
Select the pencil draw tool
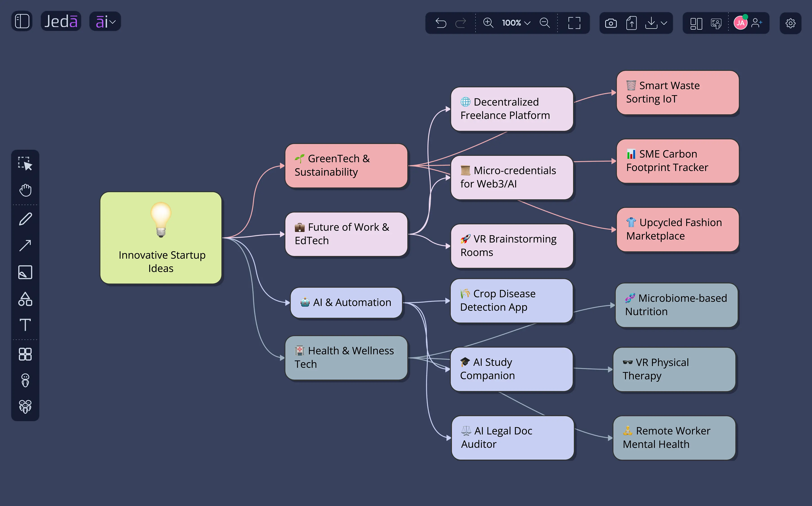click(x=25, y=219)
